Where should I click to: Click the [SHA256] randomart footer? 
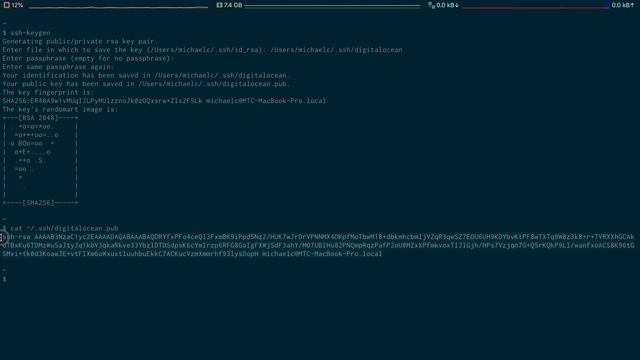click(40, 202)
